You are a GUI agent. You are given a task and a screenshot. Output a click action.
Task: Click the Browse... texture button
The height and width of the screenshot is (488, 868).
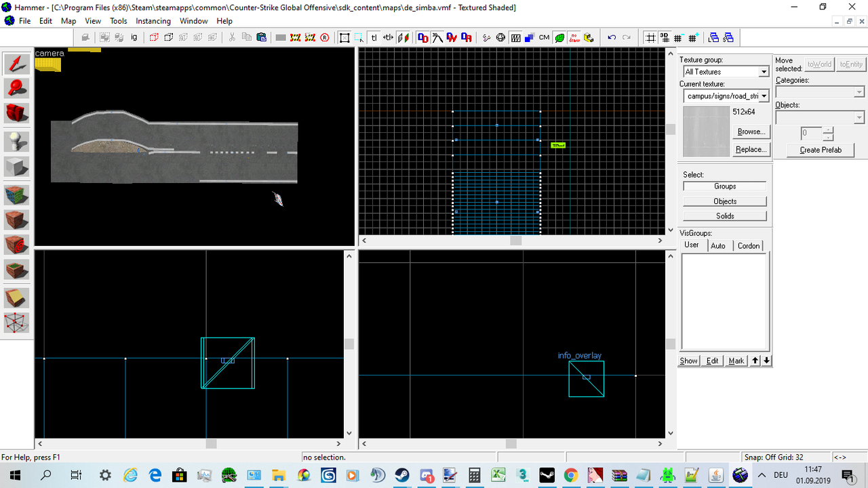tap(751, 131)
